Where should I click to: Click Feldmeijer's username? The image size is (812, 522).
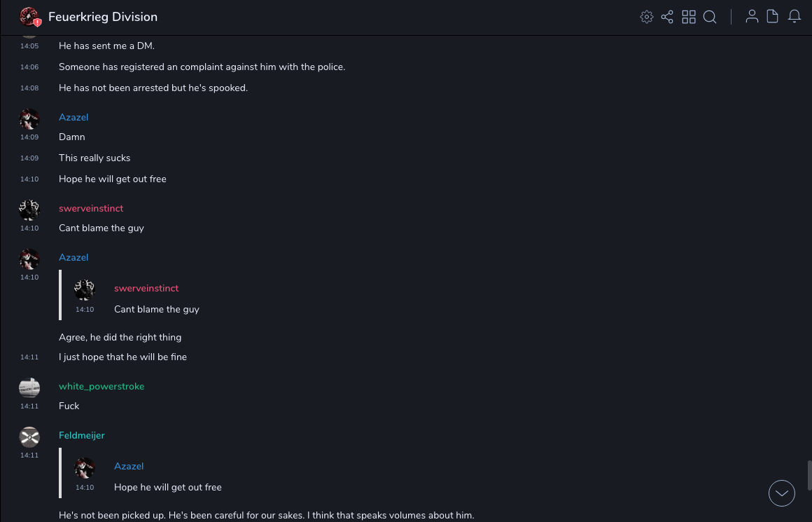(82, 435)
